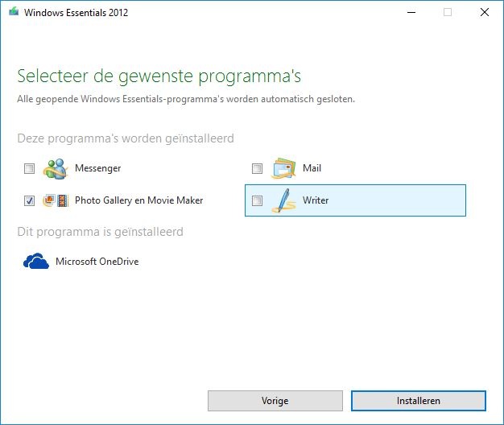Select the Mail text label

pos(312,168)
